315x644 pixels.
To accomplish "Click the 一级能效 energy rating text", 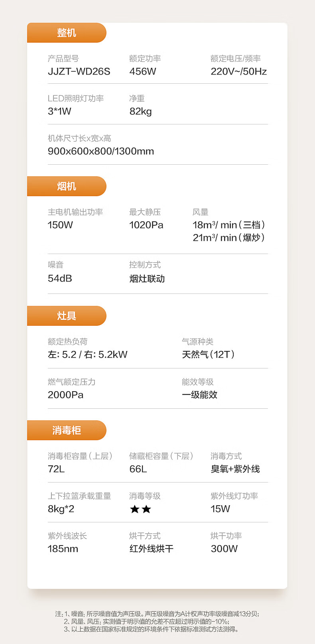I will point(199,395).
